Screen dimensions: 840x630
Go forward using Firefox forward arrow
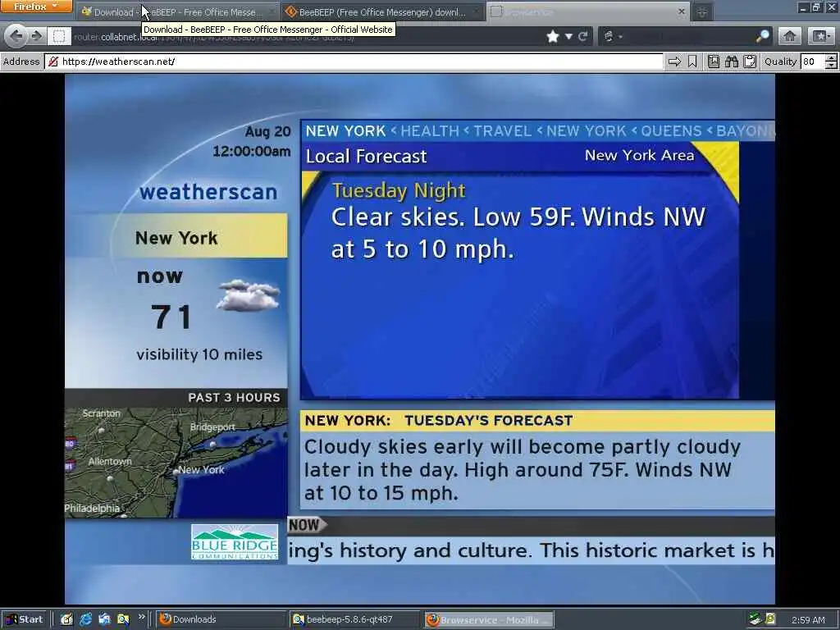click(x=36, y=36)
